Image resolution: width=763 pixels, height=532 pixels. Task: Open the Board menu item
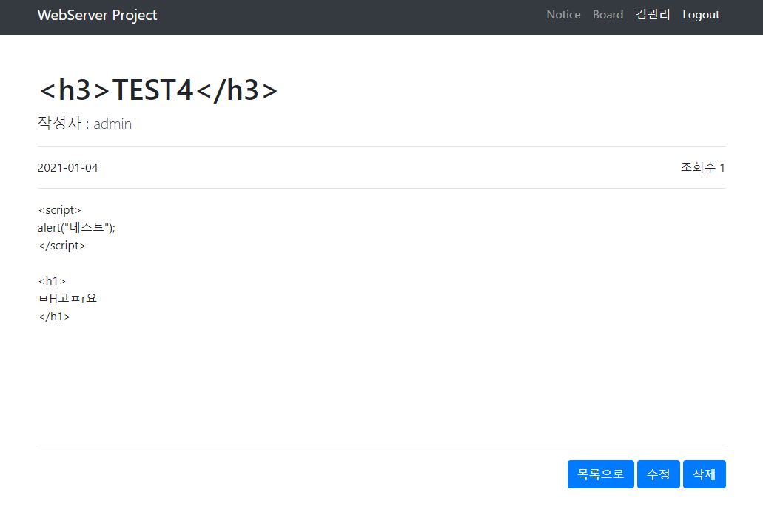pos(608,15)
